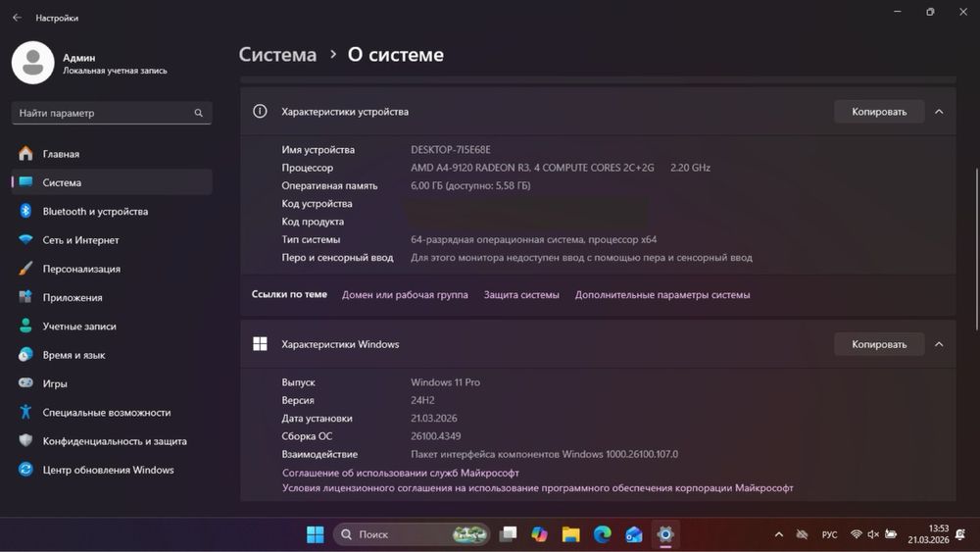Viewport: 980px width, 552px height.
Task: Launch Copilot from the taskbar
Action: pyautogui.click(x=539, y=534)
